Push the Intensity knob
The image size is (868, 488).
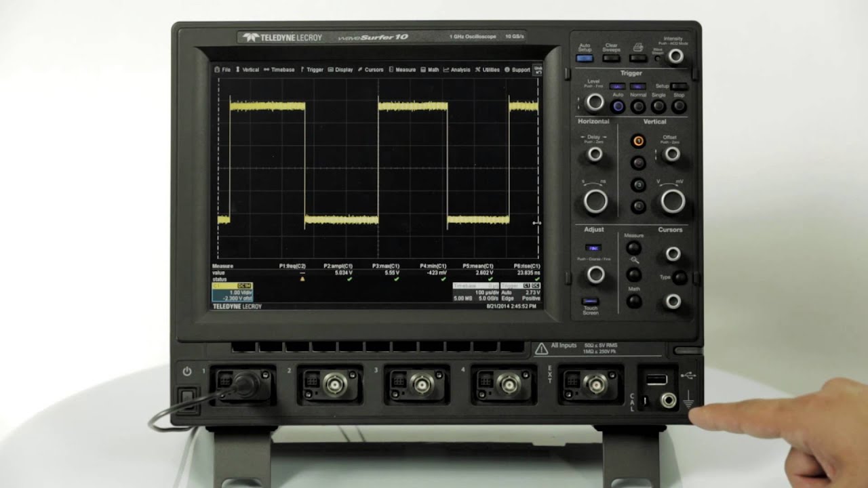(675, 56)
